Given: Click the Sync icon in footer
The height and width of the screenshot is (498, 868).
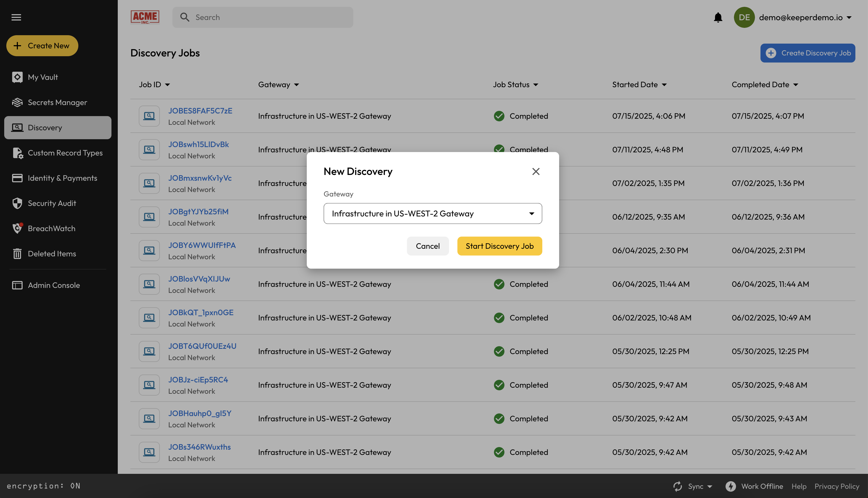Looking at the screenshot, I should click(678, 486).
